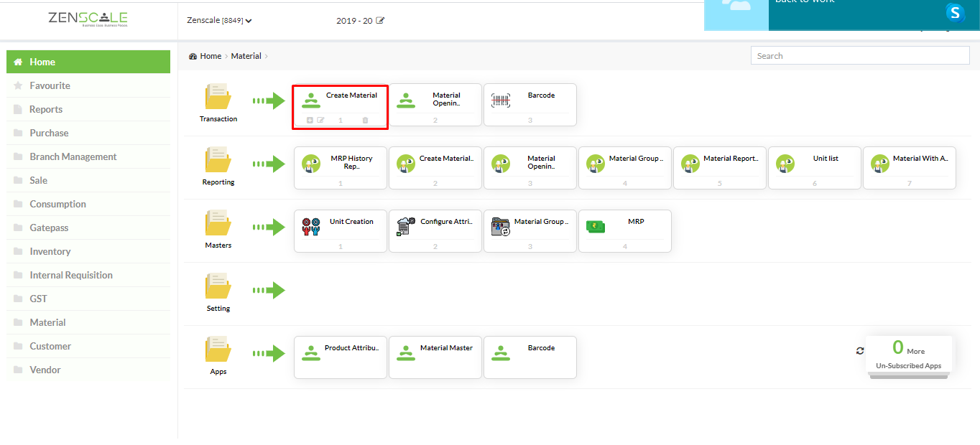This screenshot has width=980, height=445.
Task: Expand the Branch Management sidebar folder
Action: 88,156
